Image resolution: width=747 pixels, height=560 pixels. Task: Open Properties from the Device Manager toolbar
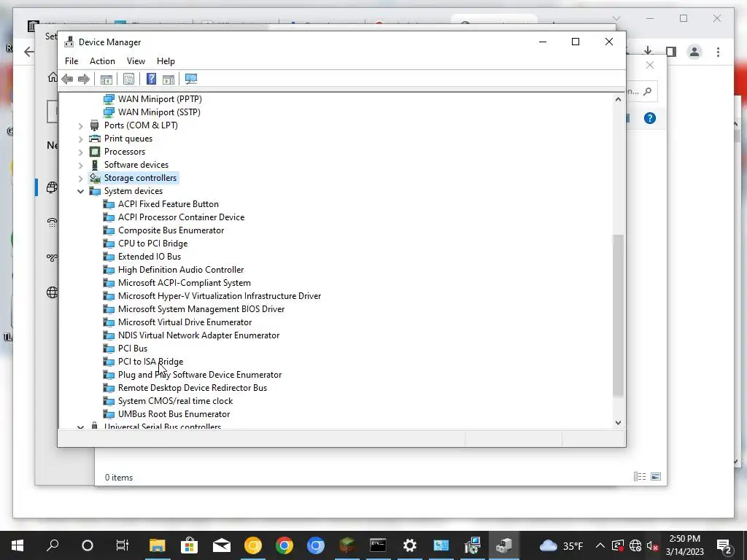pos(128,79)
